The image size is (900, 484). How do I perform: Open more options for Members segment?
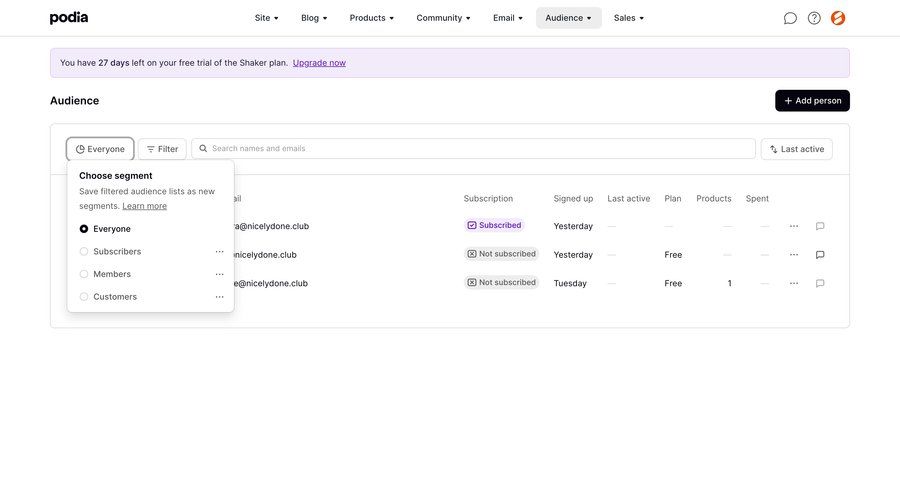[219, 274]
